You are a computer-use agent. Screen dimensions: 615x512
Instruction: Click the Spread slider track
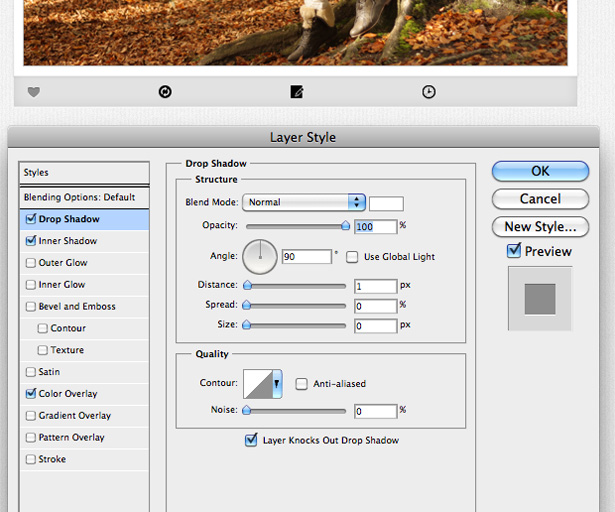coord(296,306)
